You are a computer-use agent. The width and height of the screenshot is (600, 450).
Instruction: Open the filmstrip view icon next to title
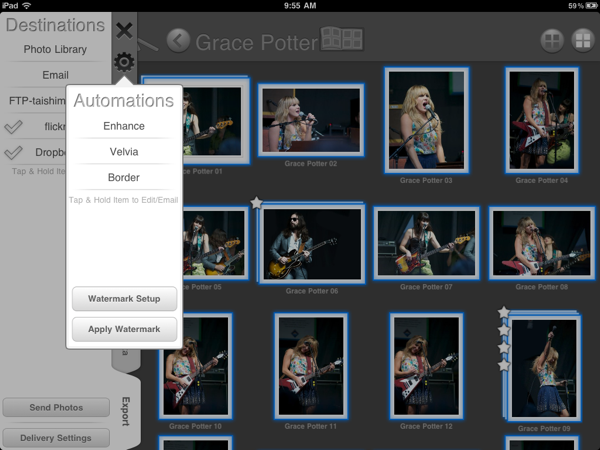click(x=341, y=40)
